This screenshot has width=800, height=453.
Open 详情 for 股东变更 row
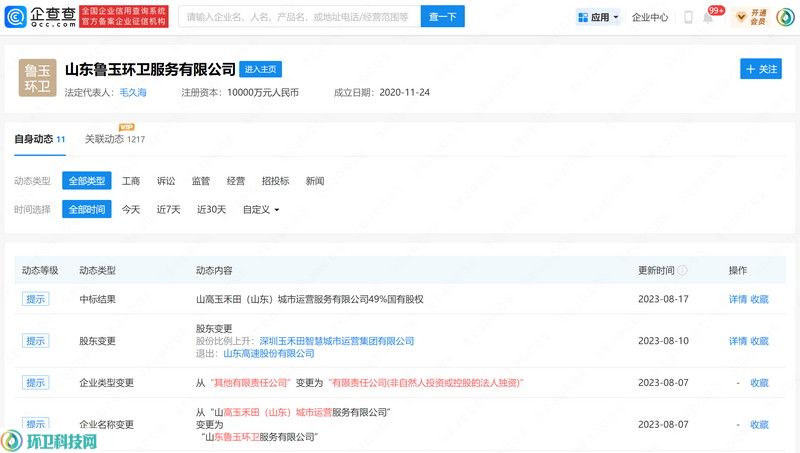coord(738,341)
